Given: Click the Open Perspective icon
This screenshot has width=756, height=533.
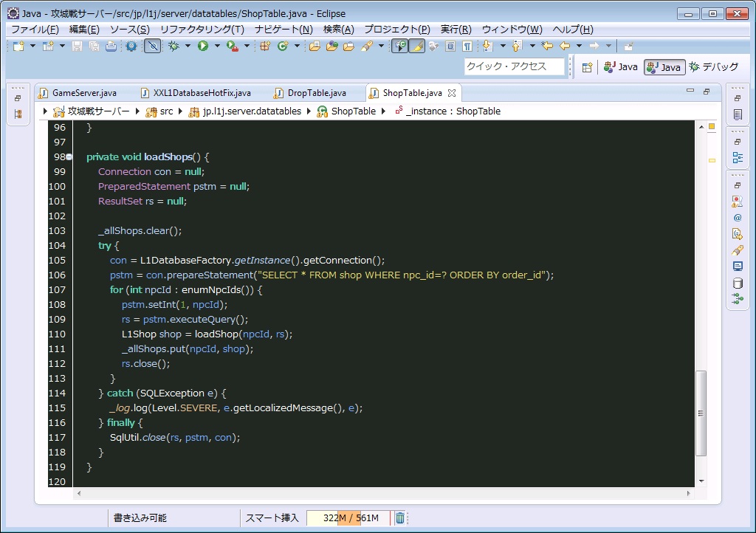Looking at the screenshot, I should pyautogui.click(x=587, y=67).
